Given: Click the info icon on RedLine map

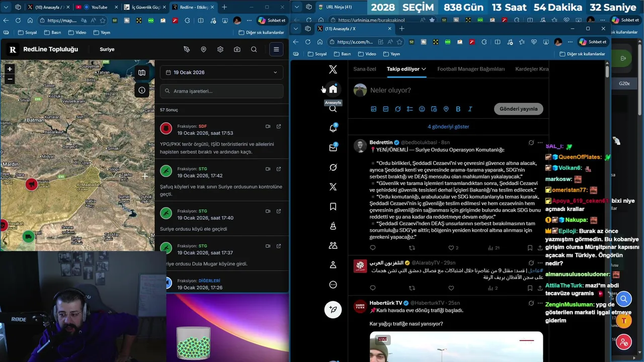Looking at the screenshot, I should point(142,90).
